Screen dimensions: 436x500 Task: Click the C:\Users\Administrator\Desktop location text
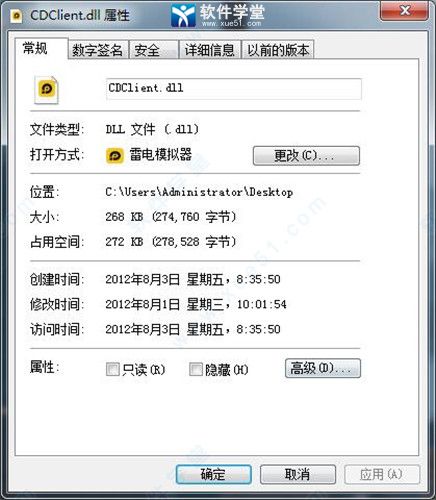point(199,192)
